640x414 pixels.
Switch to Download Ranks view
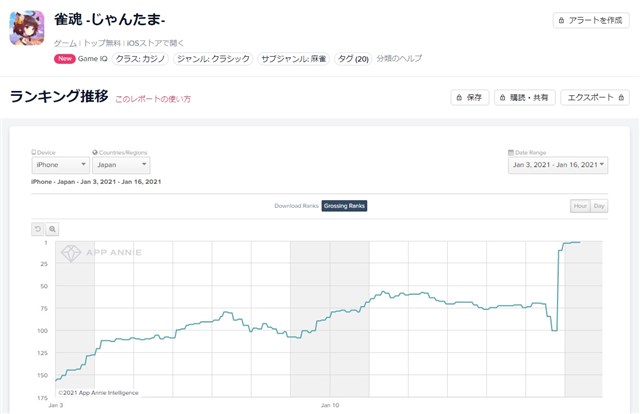click(296, 206)
